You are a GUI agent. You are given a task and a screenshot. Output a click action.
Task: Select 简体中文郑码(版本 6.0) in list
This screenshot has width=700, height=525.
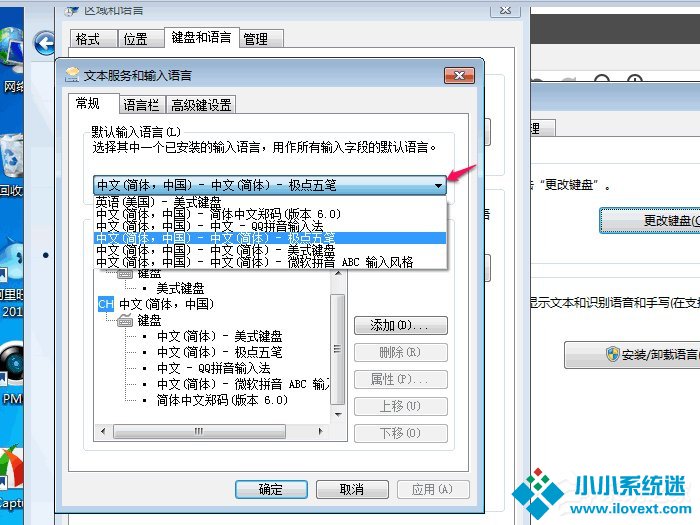pos(222,400)
